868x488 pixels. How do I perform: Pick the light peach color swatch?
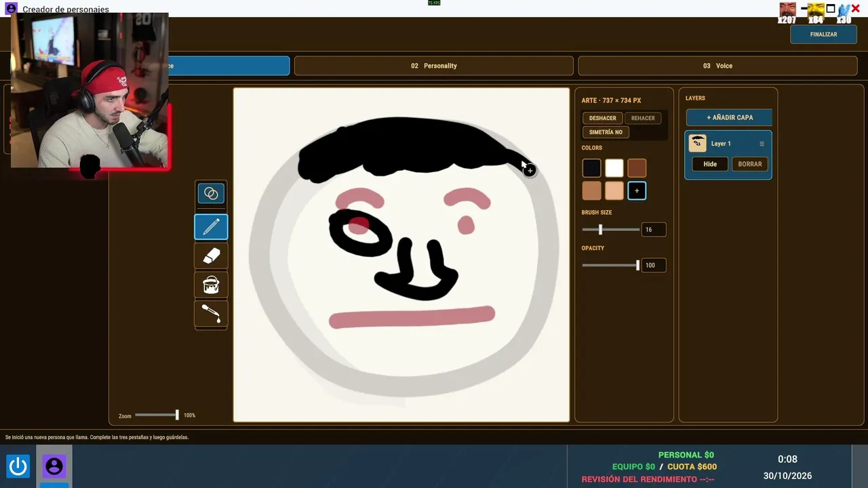pyautogui.click(x=614, y=191)
